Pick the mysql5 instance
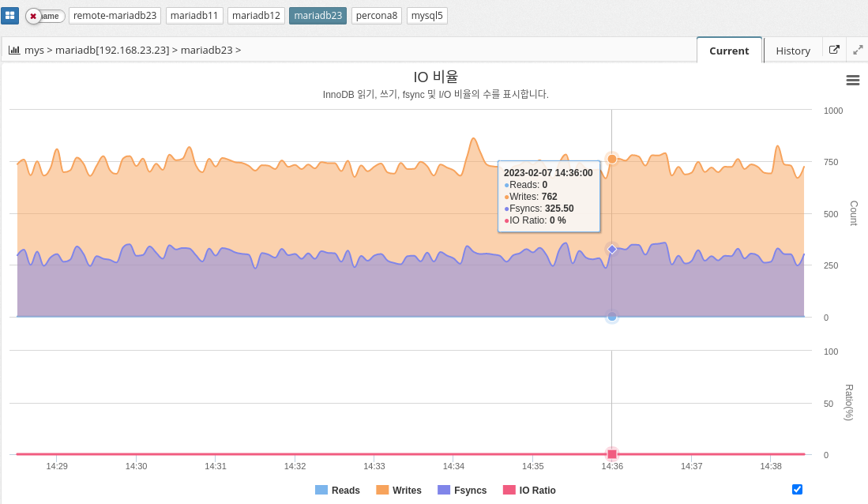The width and height of the screenshot is (868, 504). [x=427, y=16]
